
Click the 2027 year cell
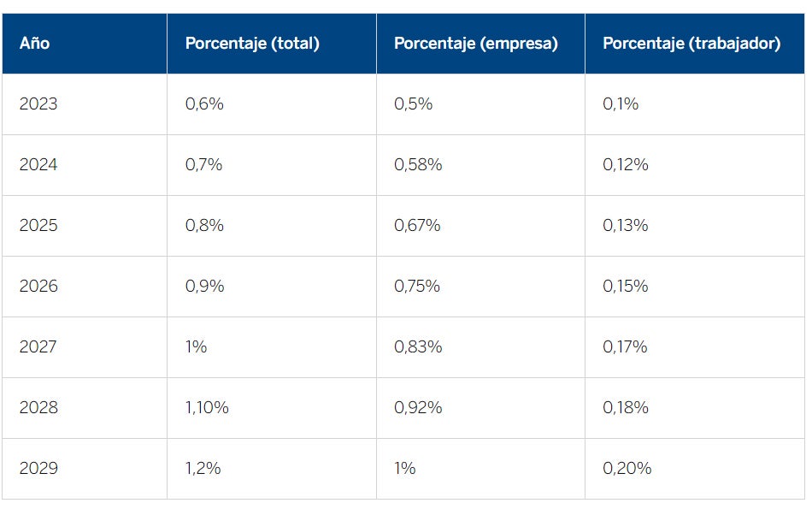click(x=38, y=347)
